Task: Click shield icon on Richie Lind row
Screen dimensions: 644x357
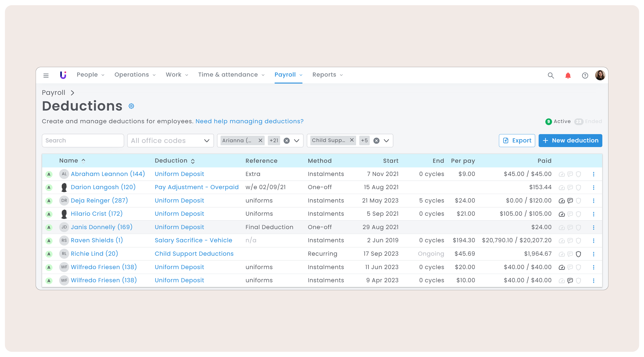Action: pyautogui.click(x=578, y=254)
